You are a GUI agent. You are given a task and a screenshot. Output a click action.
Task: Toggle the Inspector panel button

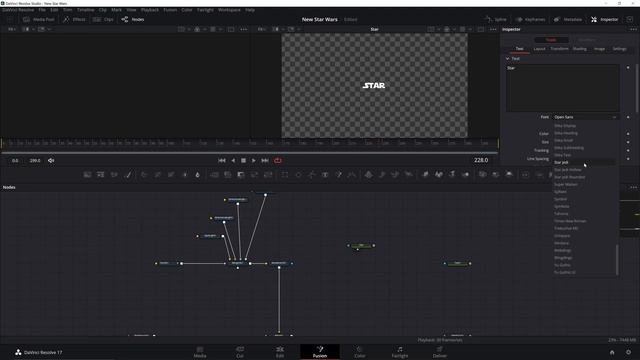click(x=605, y=19)
